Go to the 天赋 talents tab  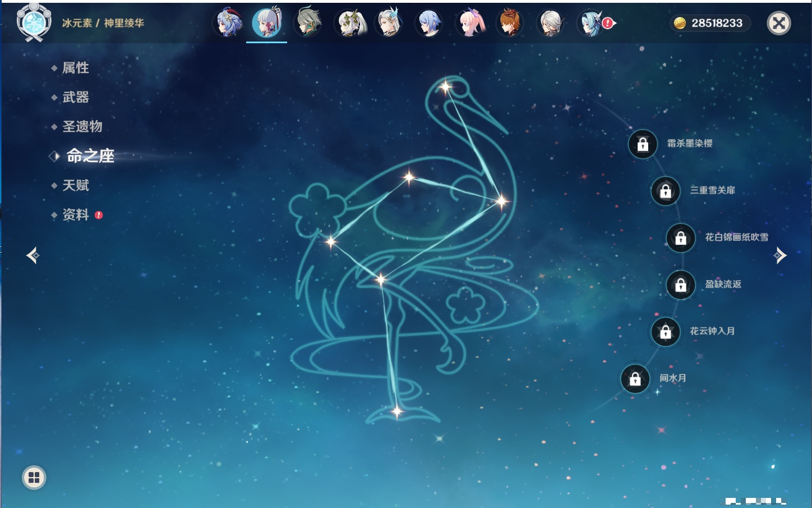(x=75, y=185)
